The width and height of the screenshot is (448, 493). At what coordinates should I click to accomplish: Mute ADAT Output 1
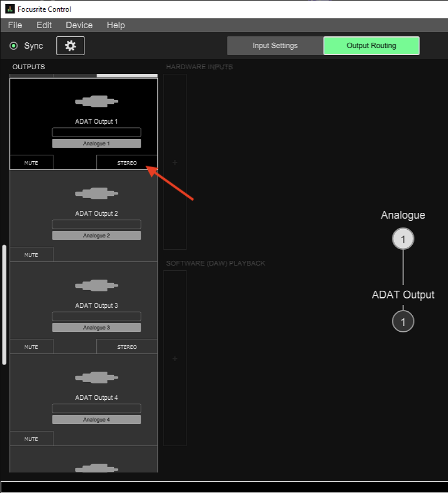31,162
